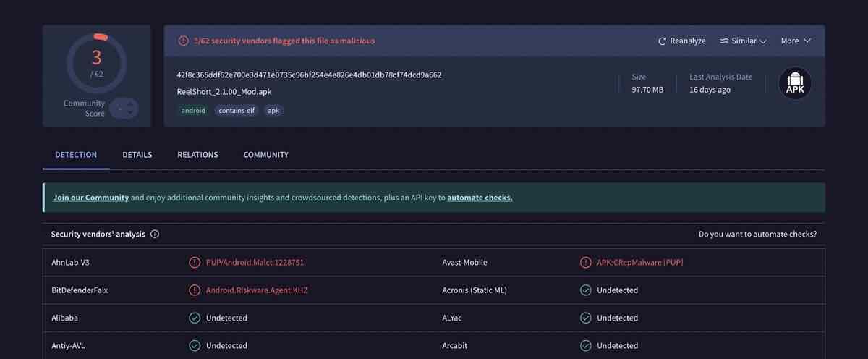
Task: Click check icon in Antiy-AVL row
Action: (195, 346)
